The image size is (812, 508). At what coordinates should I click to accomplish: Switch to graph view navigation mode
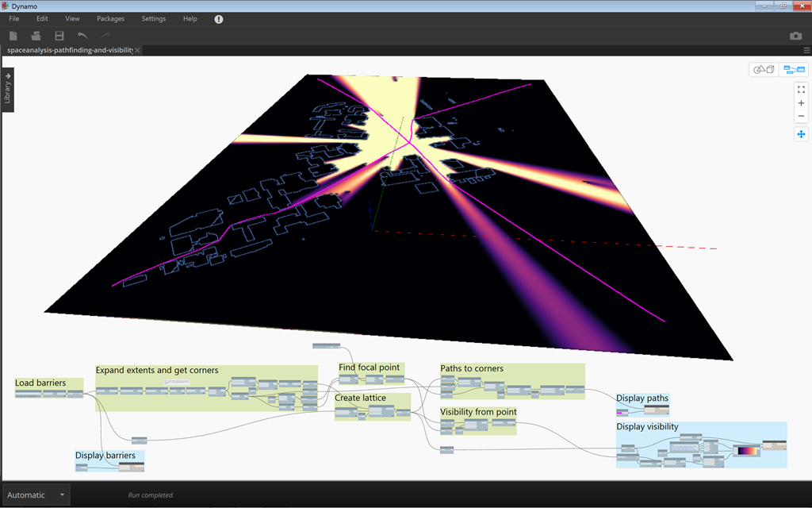[793, 70]
